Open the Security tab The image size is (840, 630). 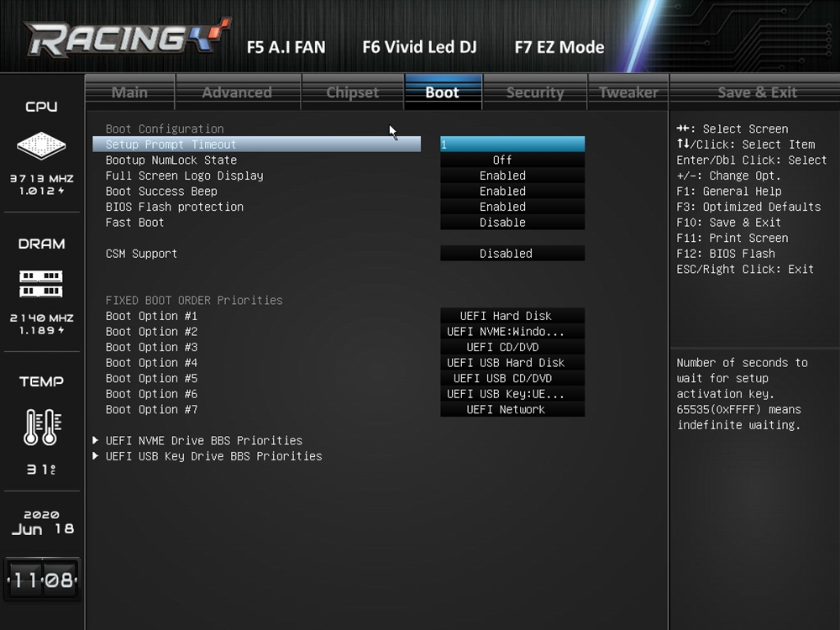pyautogui.click(x=535, y=92)
